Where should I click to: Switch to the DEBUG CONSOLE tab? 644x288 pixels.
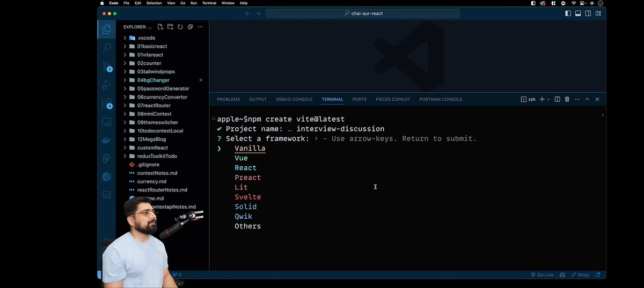point(294,99)
